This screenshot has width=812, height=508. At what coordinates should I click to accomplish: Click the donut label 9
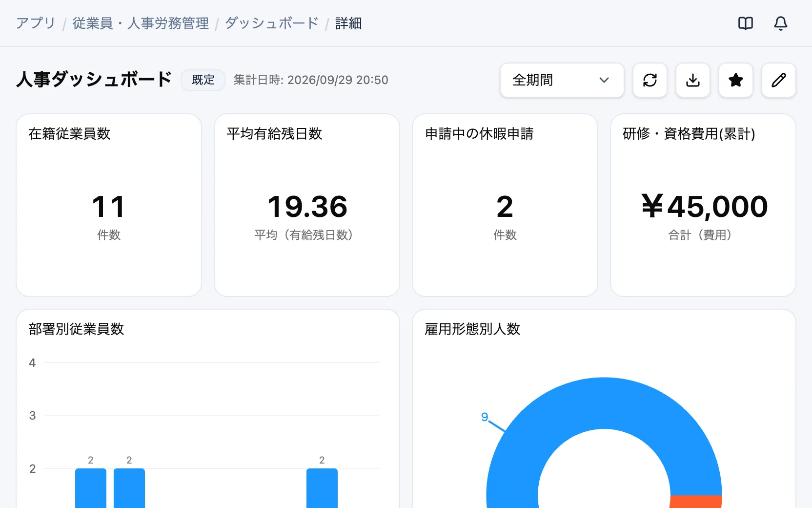[x=485, y=417]
